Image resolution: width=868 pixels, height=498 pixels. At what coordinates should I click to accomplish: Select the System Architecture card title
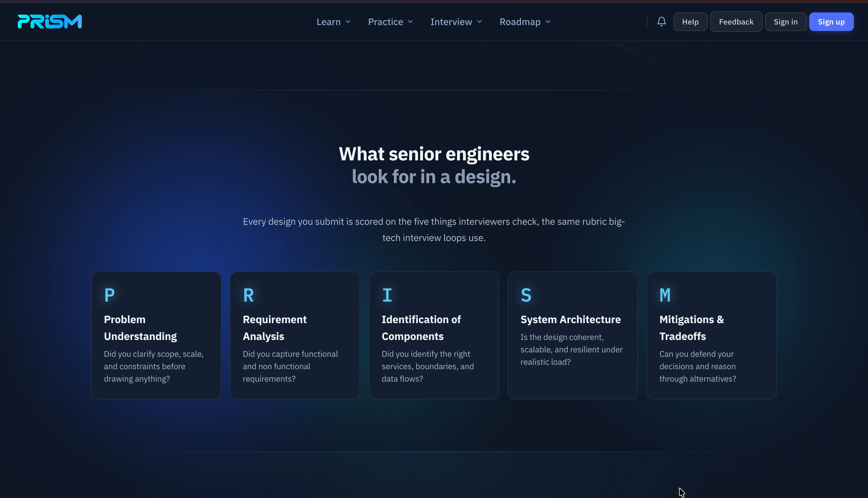(570, 320)
